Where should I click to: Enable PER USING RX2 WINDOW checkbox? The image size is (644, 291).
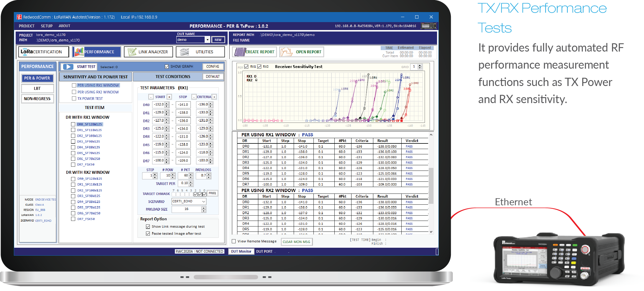point(74,92)
